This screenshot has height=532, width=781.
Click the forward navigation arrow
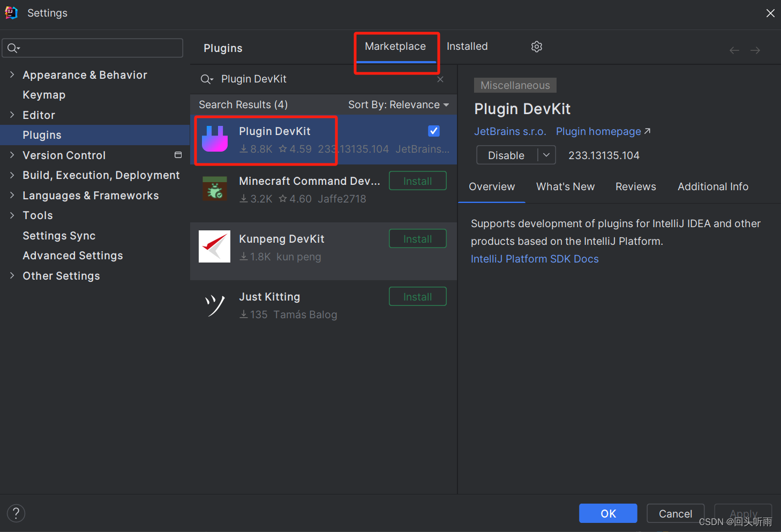click(755, 50)
